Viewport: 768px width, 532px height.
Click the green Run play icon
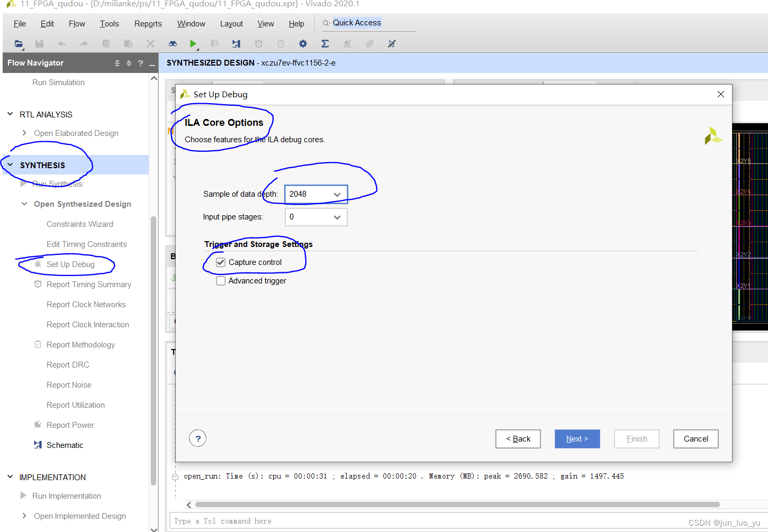193,44
